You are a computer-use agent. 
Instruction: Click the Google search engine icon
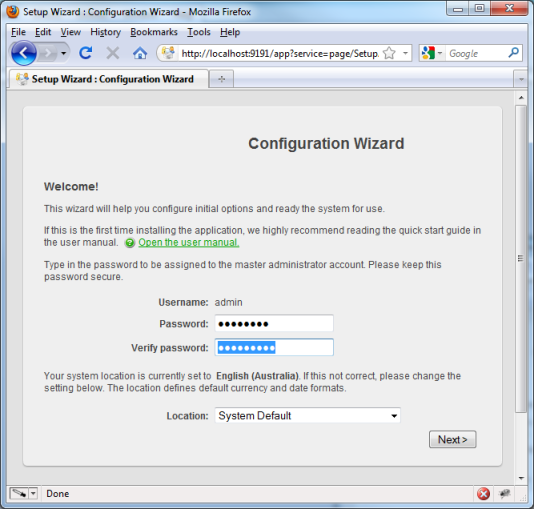[x=428, y=53]
